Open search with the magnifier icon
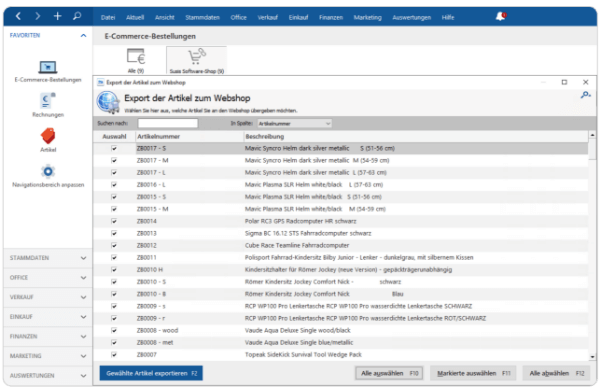The image size is (600, 392). tap(77, 16)
